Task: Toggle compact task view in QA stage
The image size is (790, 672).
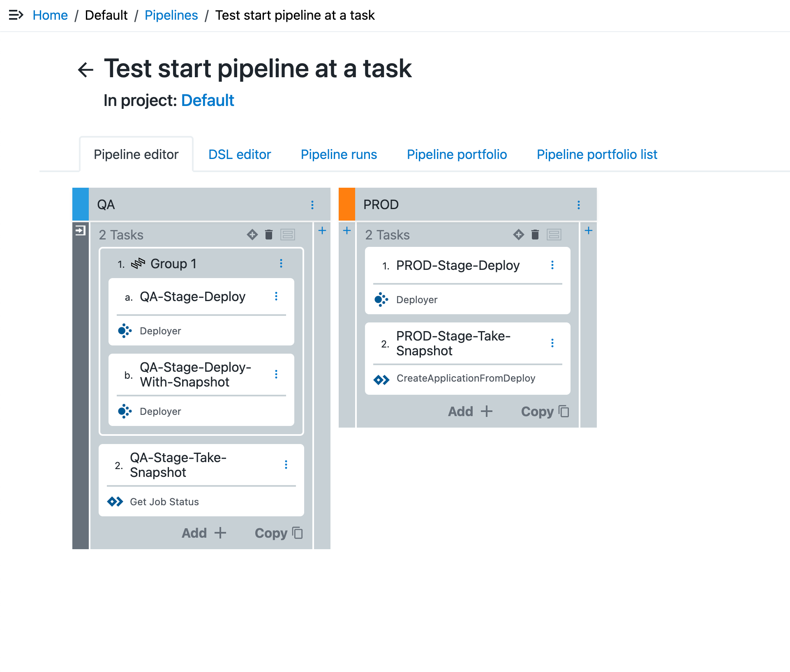Action: [288, 235]
